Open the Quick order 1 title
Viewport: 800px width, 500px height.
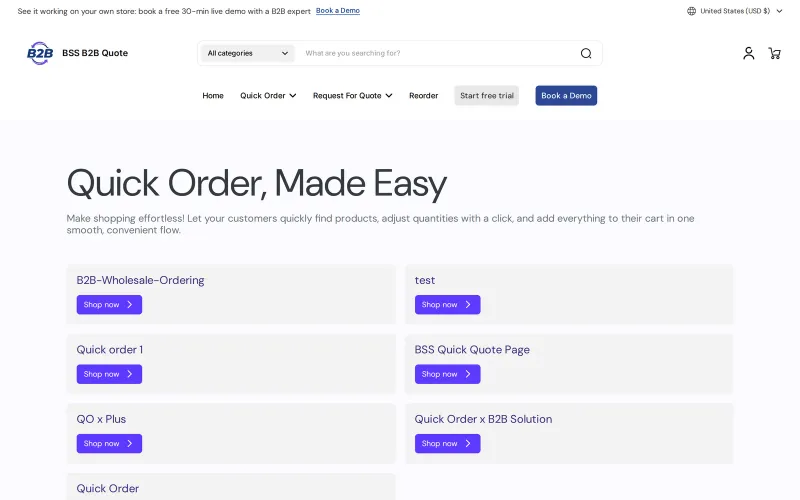click(110, 349)
